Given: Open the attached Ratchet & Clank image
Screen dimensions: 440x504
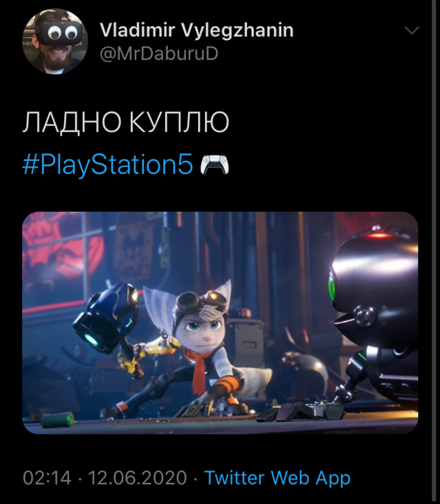Looking at the screenshot, I should pos(220,323).
